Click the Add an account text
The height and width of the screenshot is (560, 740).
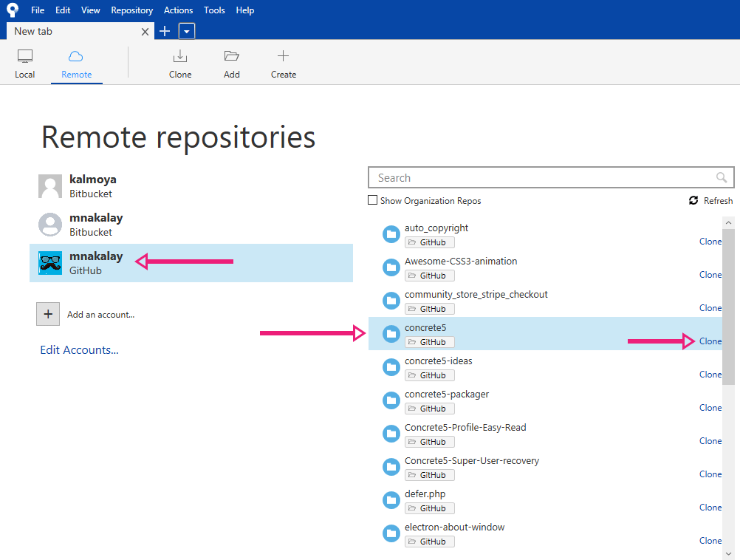(100, 315)
